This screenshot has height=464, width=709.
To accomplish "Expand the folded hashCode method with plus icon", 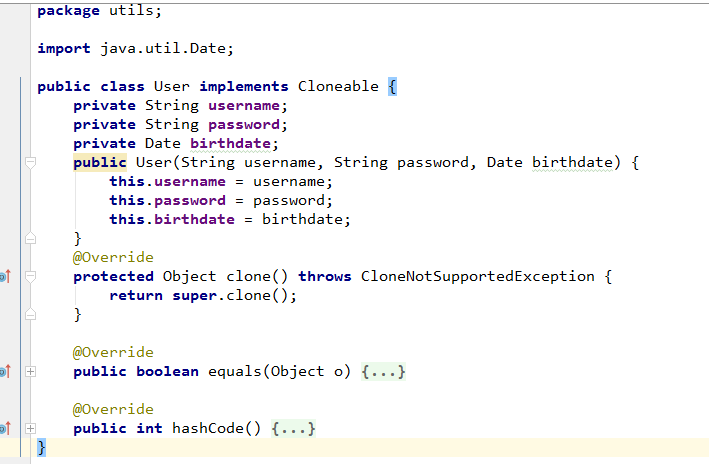I will click(x=30, y=428).
